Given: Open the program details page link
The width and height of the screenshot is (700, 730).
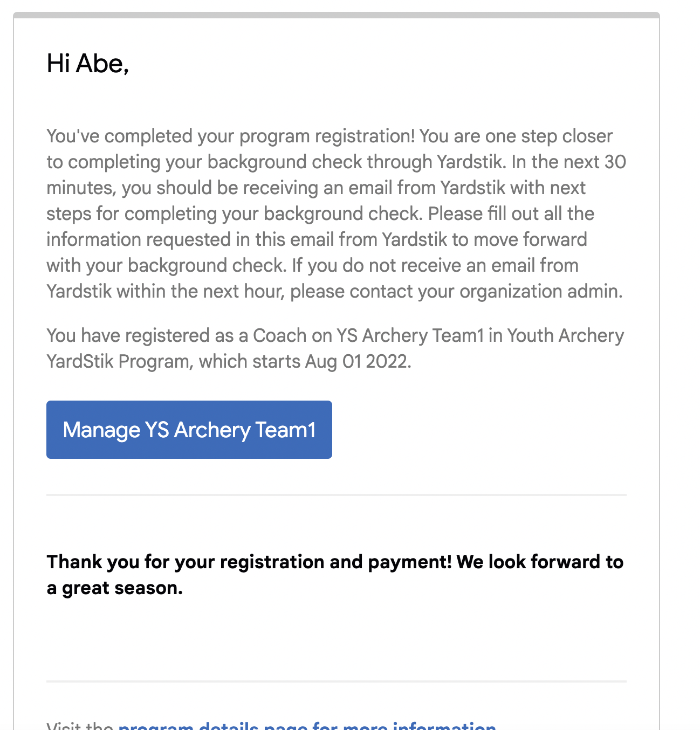Looking at the screenshot, I should pyautogui.click(x=307, y=725).
